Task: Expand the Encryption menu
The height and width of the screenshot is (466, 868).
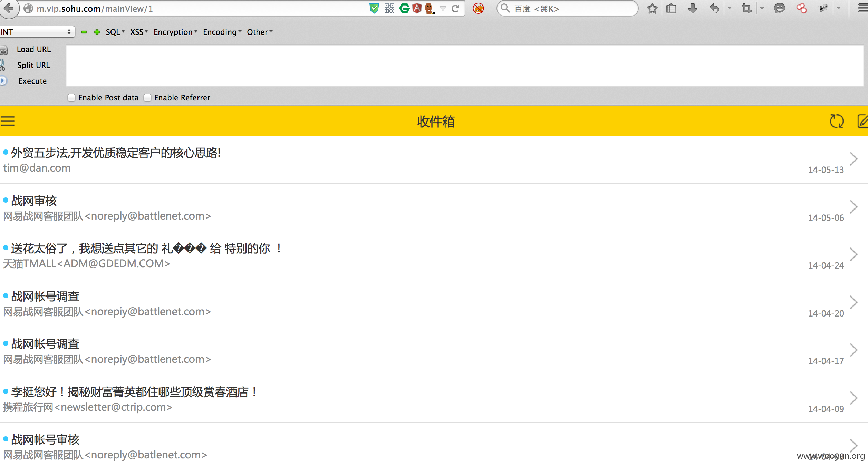Action: (175, 32)
